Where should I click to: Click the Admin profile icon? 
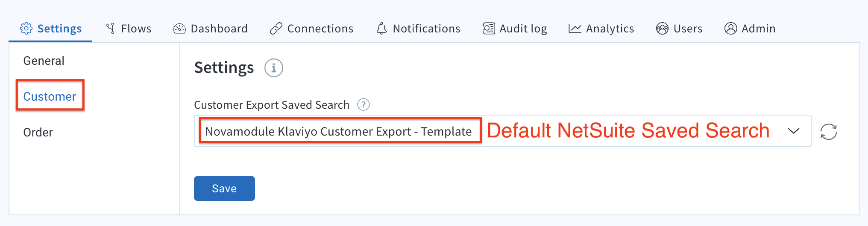tap(730, 29)
